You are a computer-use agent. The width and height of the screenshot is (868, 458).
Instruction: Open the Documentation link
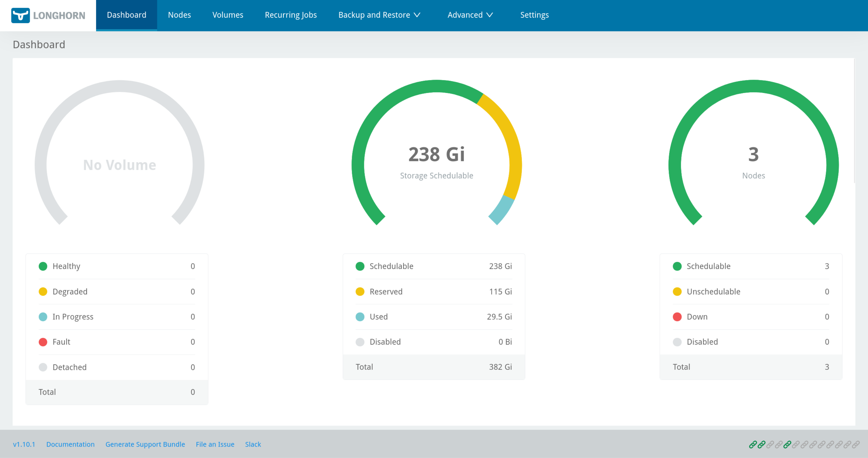point(70,444)
